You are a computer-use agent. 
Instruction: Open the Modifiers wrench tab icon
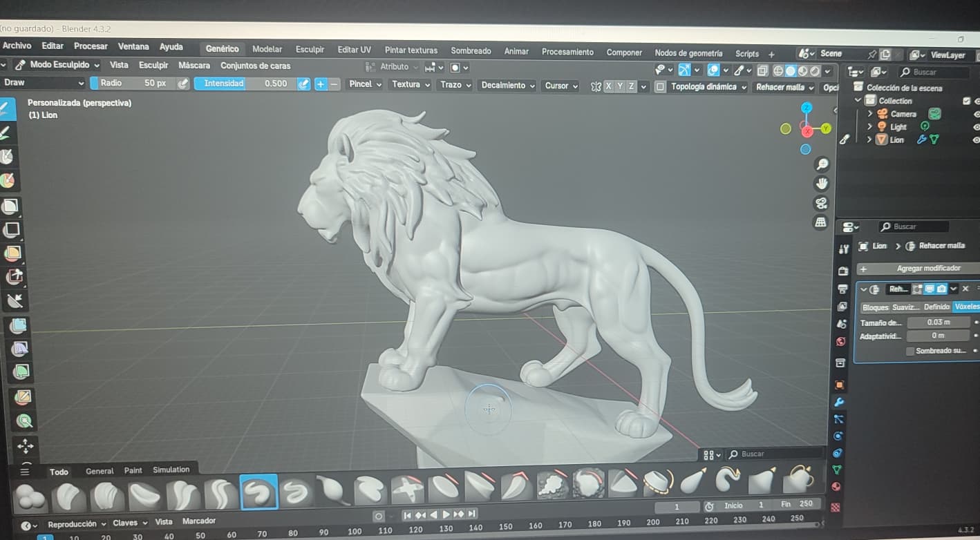[x=840, y=401]
